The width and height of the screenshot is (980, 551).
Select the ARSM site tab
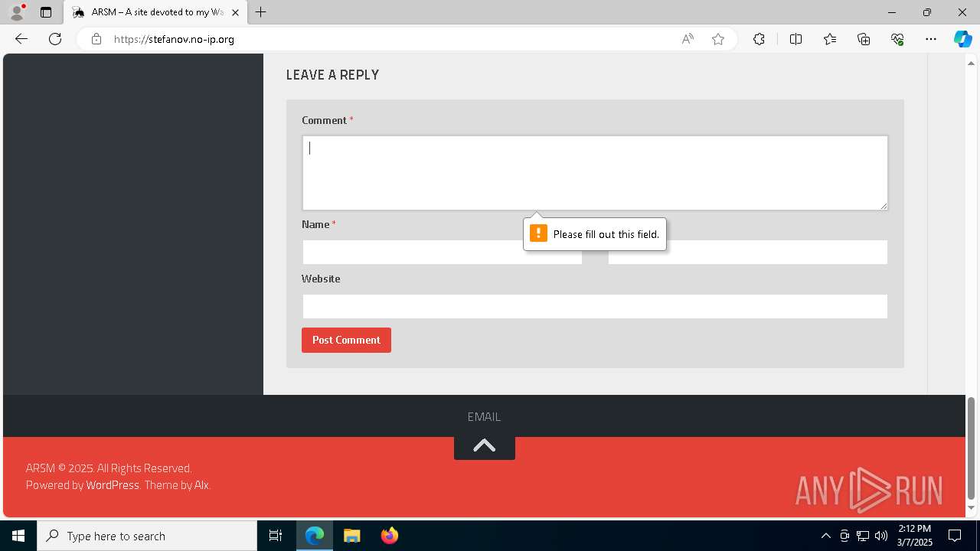click(155, 12)
